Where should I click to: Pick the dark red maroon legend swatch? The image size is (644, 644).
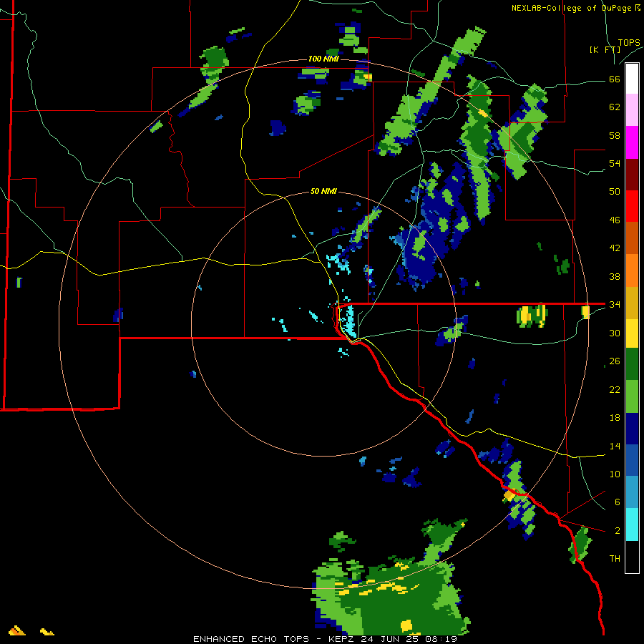tap(632, 175)
